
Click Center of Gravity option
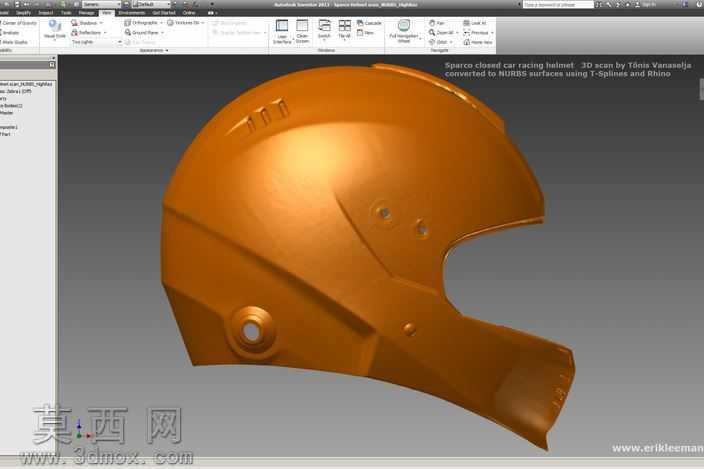pos(18,23)
